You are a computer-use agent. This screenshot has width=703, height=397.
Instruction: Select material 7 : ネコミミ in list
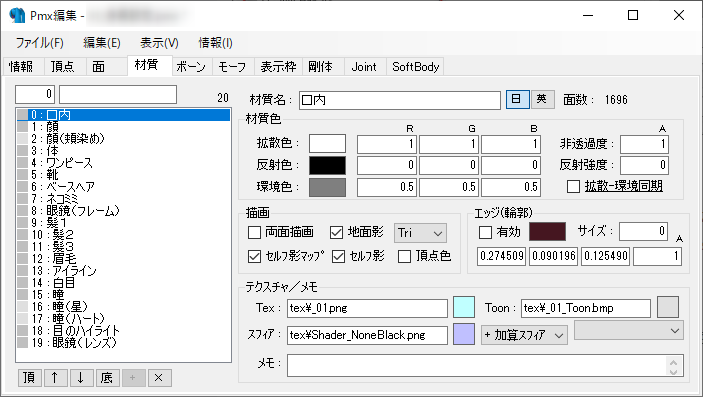[x=123, y=199]
